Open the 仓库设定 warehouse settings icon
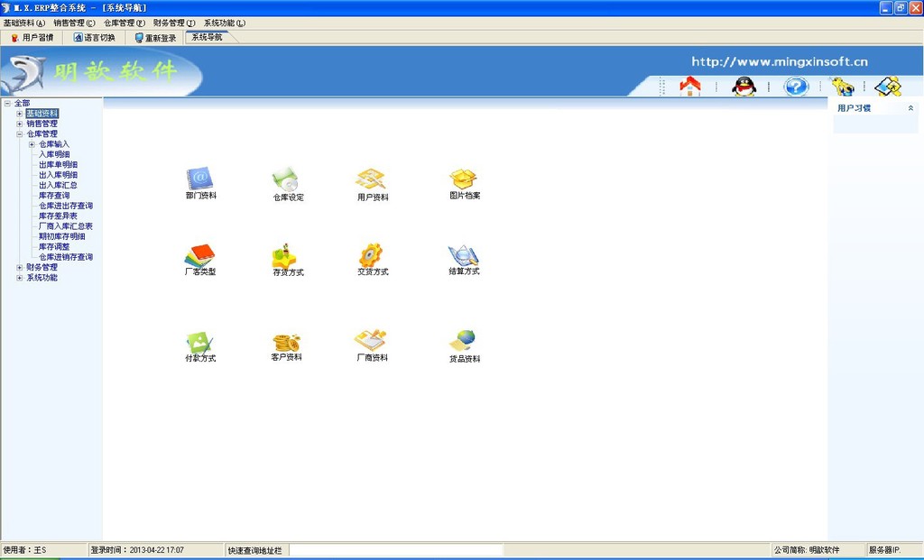Screen dimensions: 924x560 [x=287, y=179]
